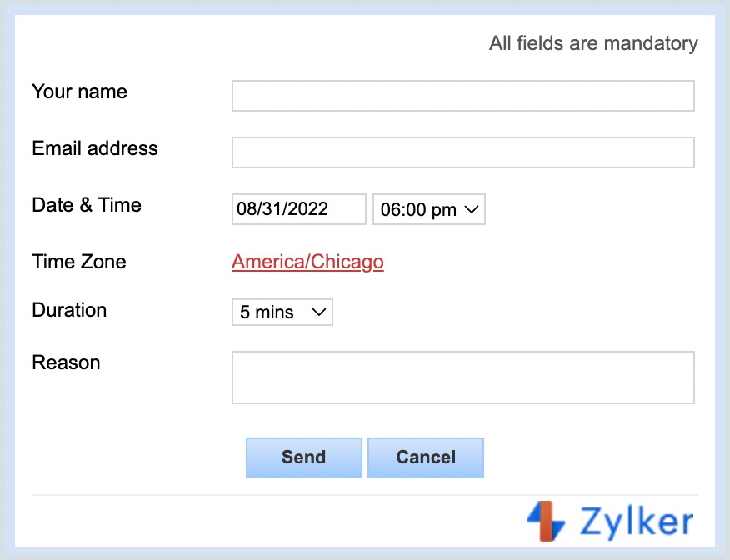730x560 pixels.
Task: Click the Zylker logo icon
Action: coord(546,521)
